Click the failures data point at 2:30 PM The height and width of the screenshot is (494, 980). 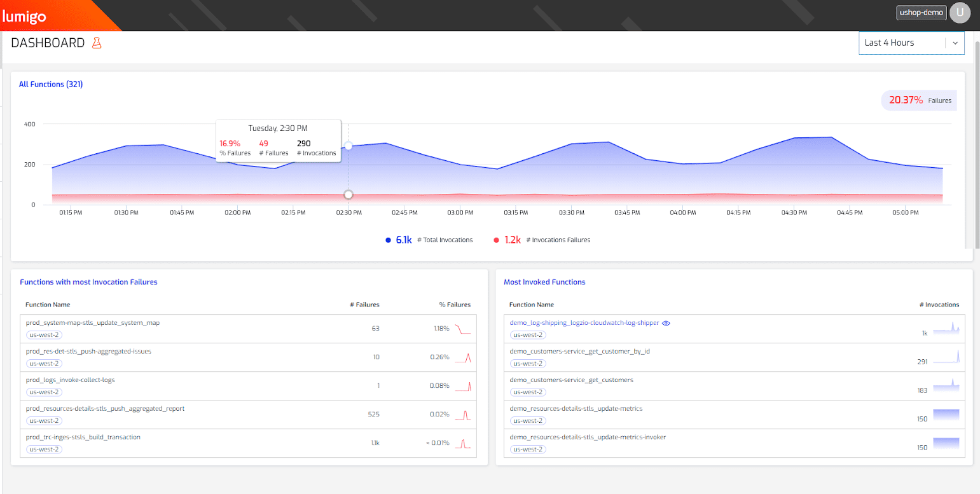tap(349, 195)
